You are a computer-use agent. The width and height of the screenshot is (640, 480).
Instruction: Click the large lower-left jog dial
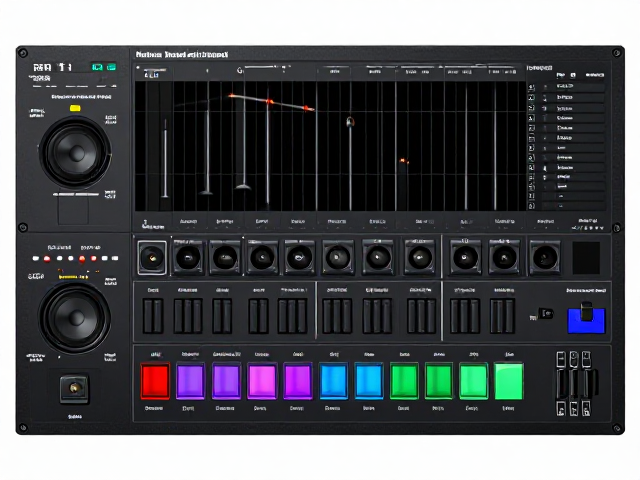coord(76,318)
